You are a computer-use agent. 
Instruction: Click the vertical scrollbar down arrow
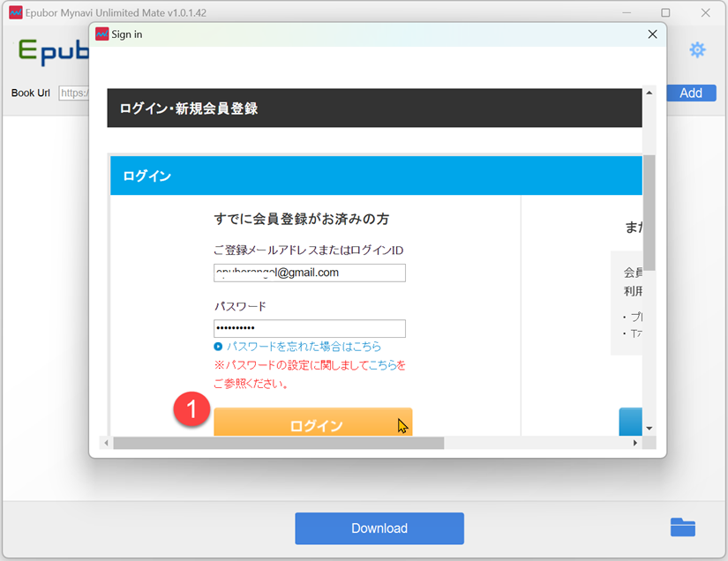pyautogui.click(x=649, y=429)
